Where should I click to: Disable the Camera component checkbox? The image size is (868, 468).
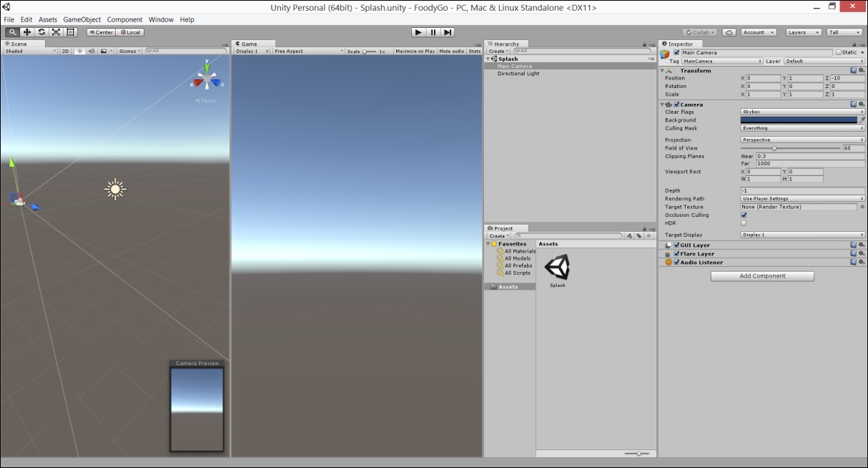click(677, 104)
